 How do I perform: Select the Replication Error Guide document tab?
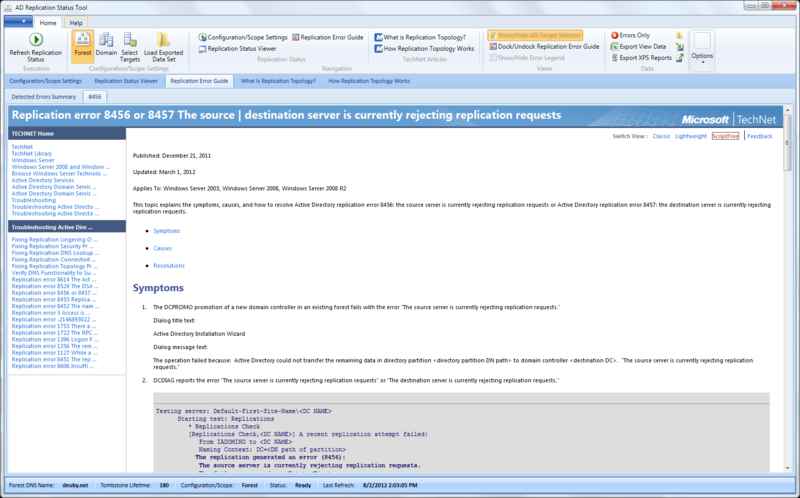(199, 81)
